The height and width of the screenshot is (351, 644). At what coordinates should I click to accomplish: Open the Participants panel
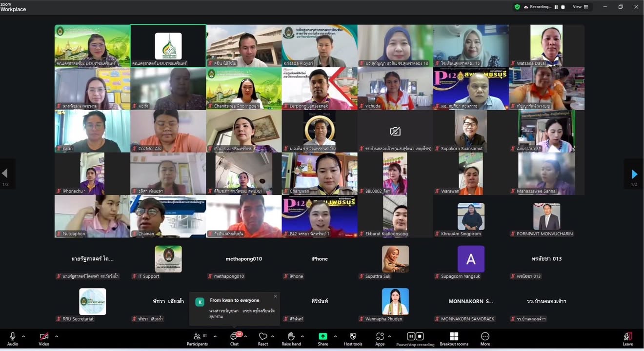pyautogui.click(x=197, y=339)
